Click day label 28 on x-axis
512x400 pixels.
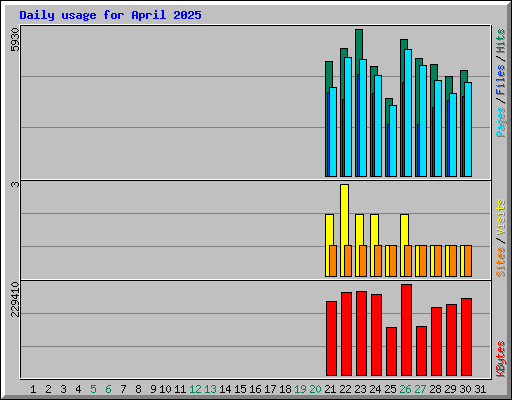(435, 389)
